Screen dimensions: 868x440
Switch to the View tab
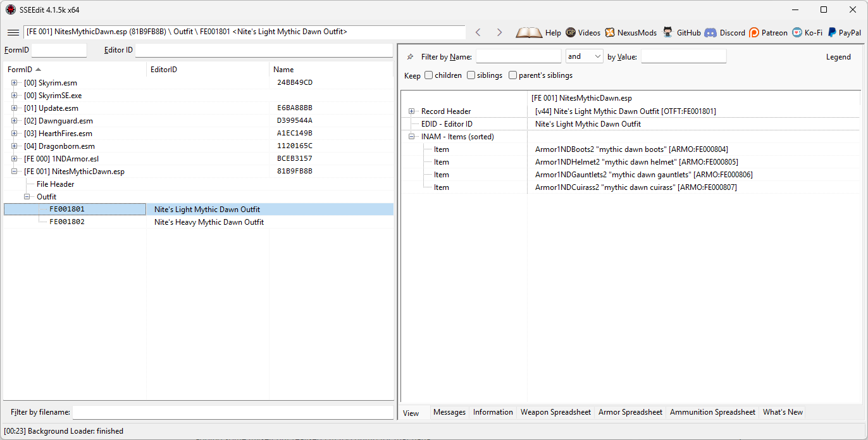pyautogui.click(x=411, y=413)
